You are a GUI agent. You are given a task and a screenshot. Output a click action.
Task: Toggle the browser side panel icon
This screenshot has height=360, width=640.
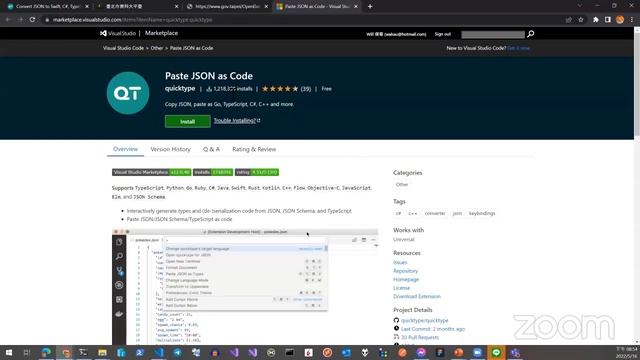tap(608, 20)
